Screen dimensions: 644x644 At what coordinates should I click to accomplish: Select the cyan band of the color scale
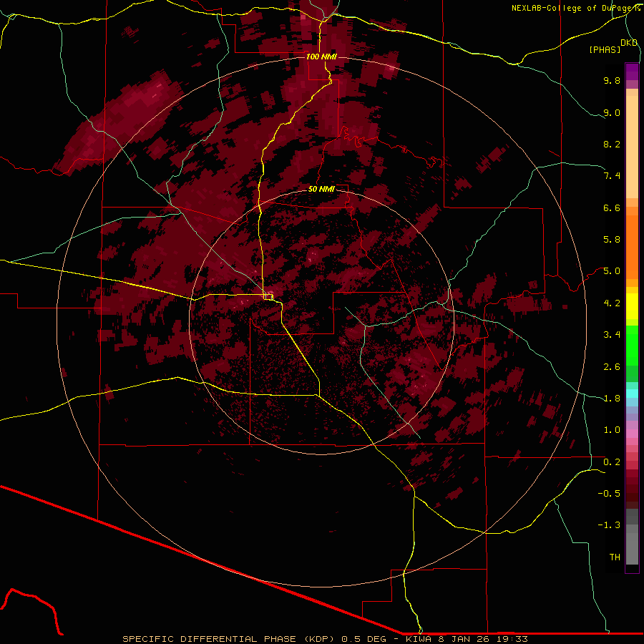pyautogui.click(x=632, y=393)
